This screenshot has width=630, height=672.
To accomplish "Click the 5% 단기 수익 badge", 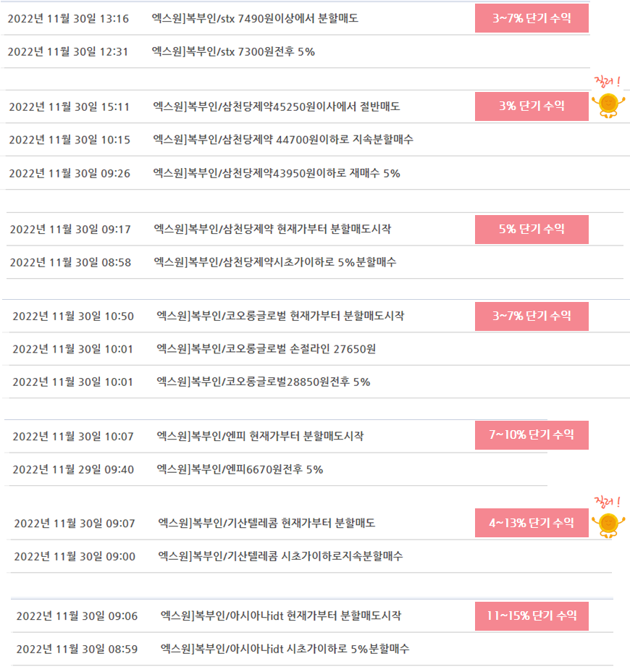I will (x=532, y=230).
